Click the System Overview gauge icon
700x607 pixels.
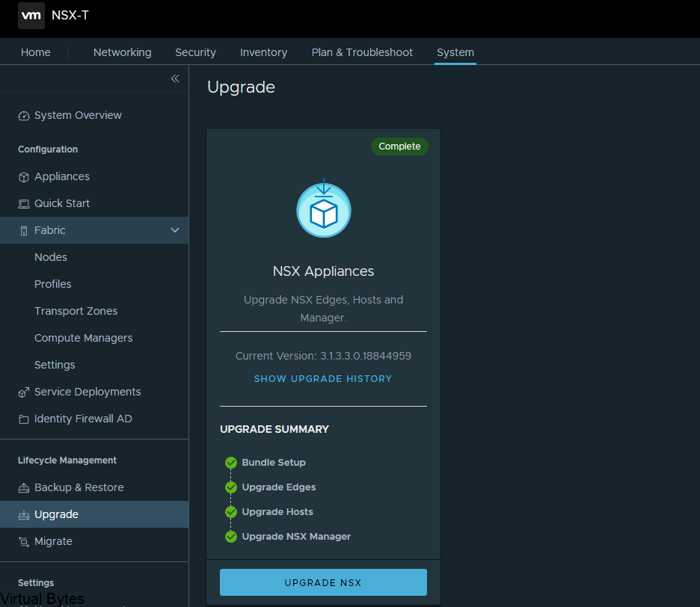tap(24, 116)
